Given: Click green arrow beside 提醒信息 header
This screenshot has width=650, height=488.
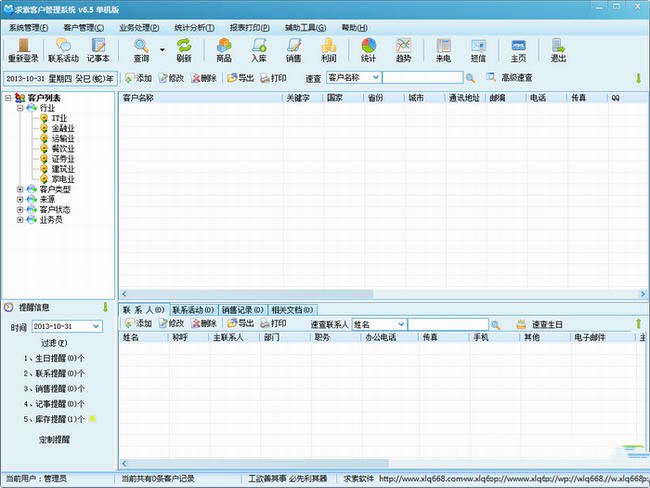Looking at the screenshot, I should click(x=105, y=307).
